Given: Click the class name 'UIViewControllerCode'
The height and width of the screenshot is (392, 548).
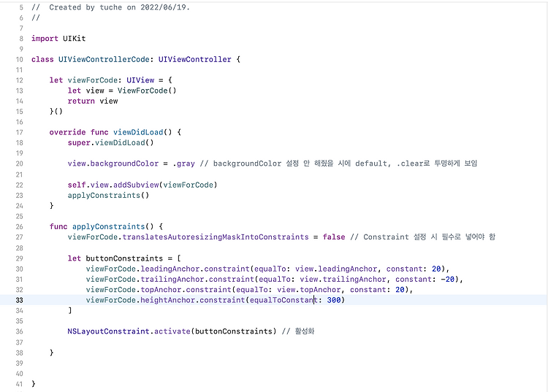Looking at the screenshot, I should [x=104, y=59].
